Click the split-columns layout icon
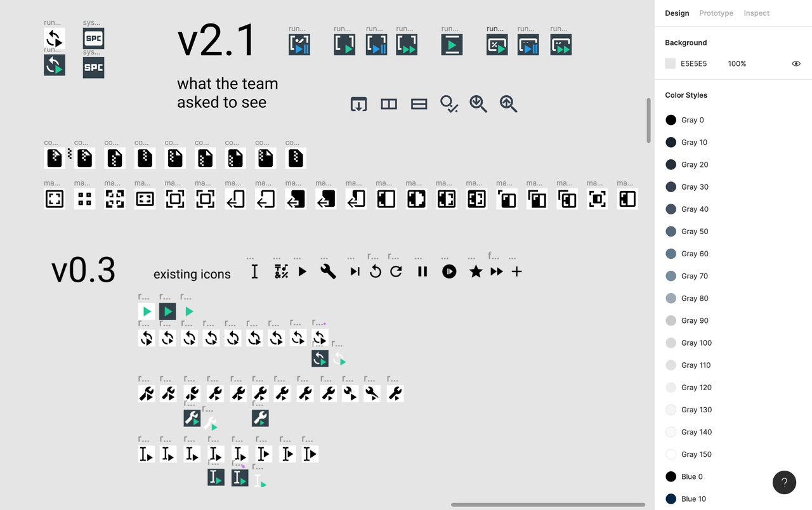 pos(389,105)
